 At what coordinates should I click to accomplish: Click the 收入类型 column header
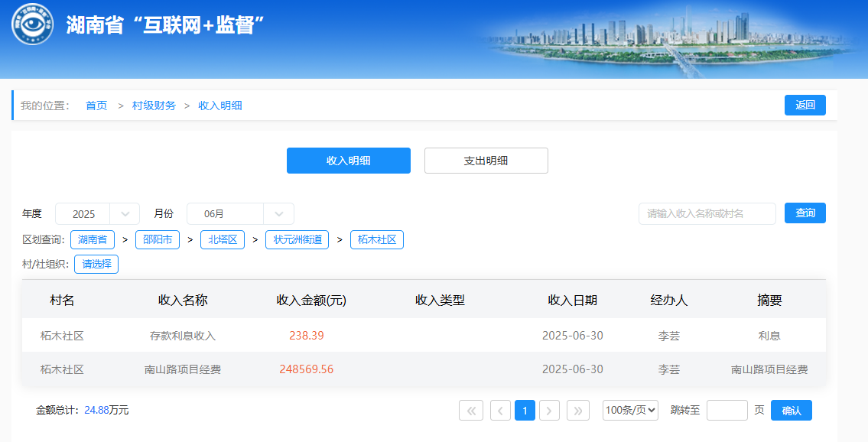coord(440,300)
